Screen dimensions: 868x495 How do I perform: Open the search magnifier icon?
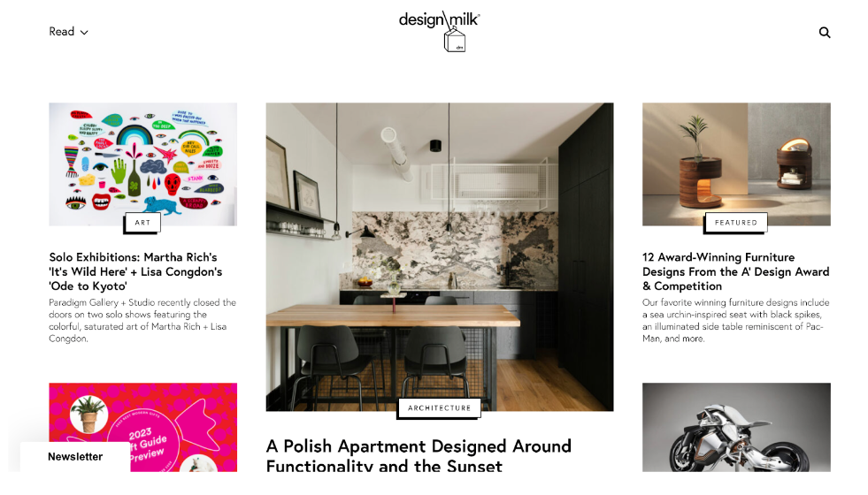coord(825,33)
